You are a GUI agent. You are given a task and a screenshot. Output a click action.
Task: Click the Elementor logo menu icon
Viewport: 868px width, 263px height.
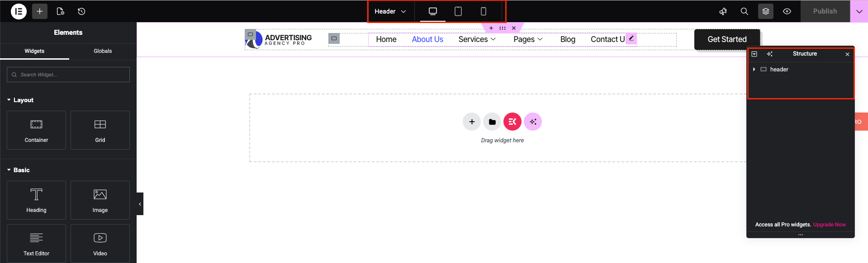pyautogui.click(x=19, y=11)
